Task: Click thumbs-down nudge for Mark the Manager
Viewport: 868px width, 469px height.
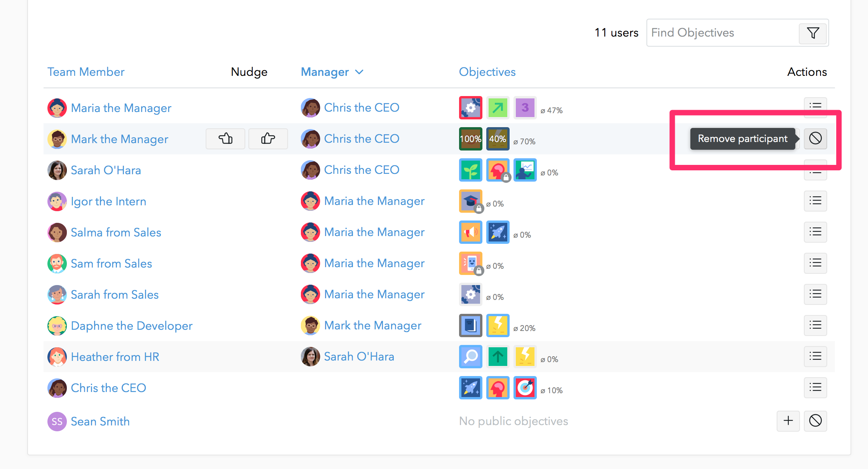Action: pos(225,138)
